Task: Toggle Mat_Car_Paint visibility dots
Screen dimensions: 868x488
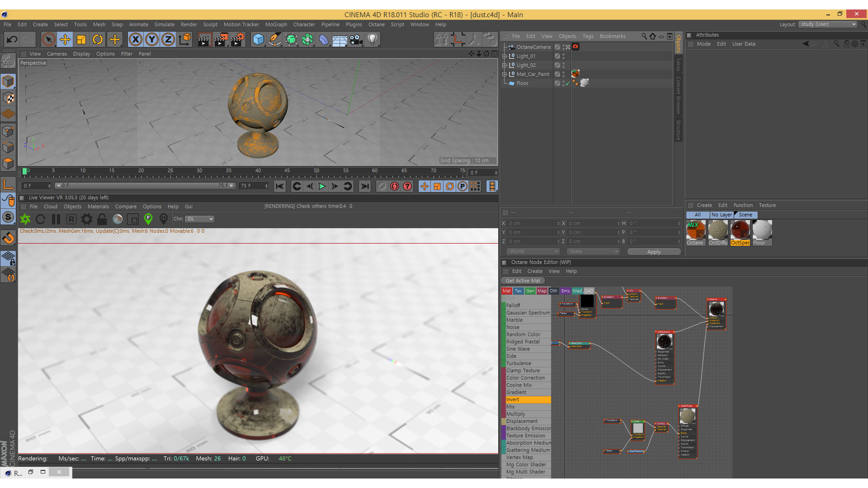Action: (564, 75)
